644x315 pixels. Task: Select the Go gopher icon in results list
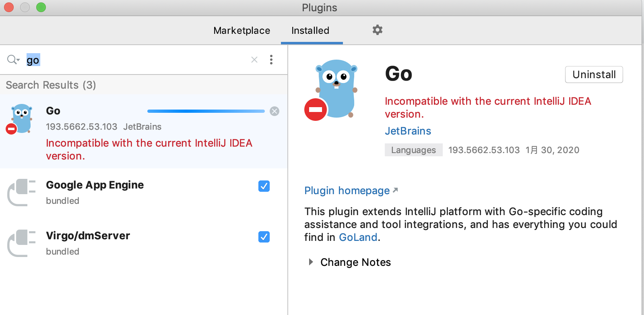[19, 119]
